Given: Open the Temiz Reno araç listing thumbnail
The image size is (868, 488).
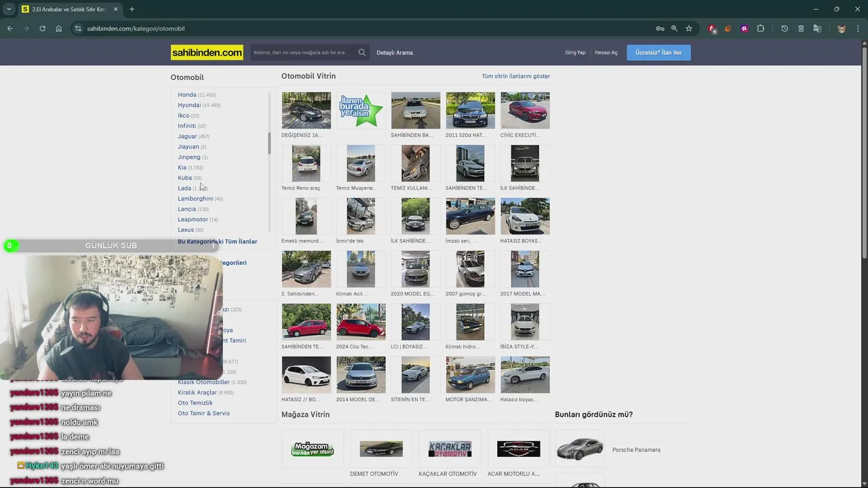Looking at the screenshot, I should (x=307, y=163).
